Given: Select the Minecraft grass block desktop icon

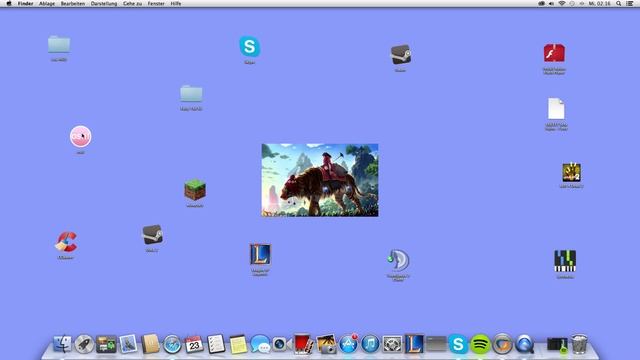Looking at the screenshot, I should pyautogui.click(x=195, y=189).
